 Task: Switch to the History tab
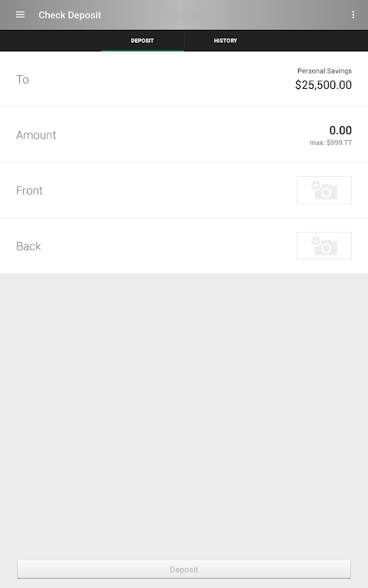225,41
